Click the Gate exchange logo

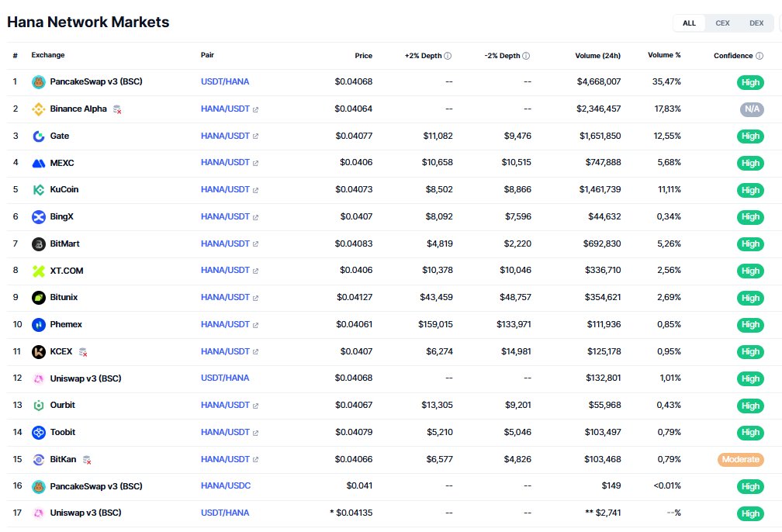click(x=39, y=136)
